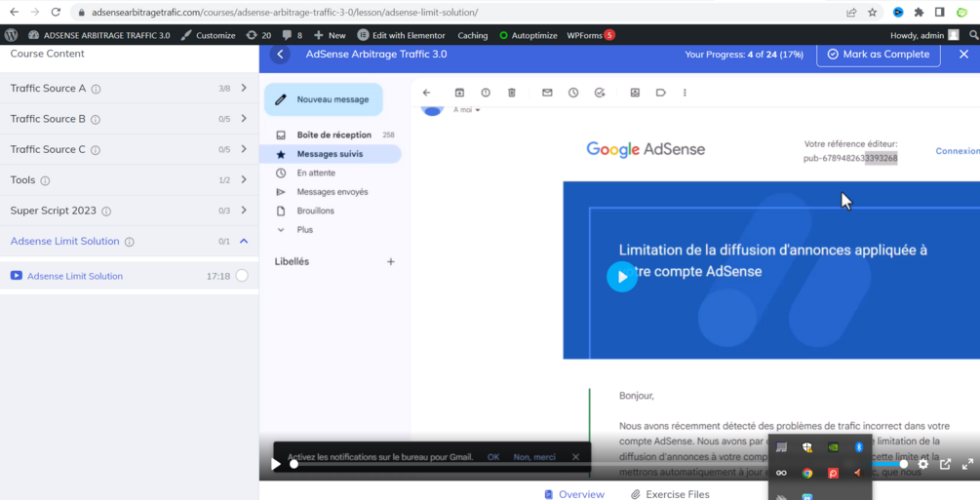Snooze the email with the clock icon

click(573, 93)
